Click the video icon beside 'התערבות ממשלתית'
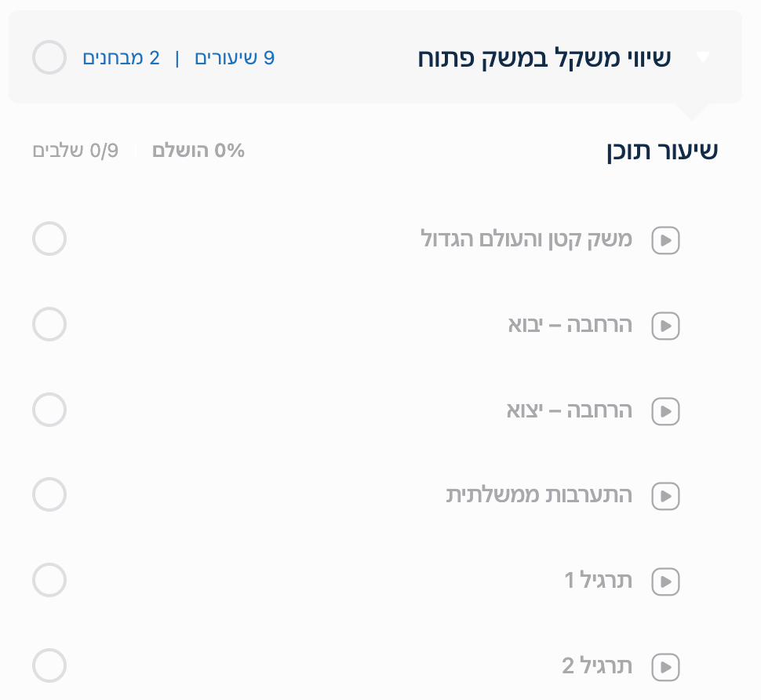The width and height of the screenshot is (761, 700). pos(665,496)
